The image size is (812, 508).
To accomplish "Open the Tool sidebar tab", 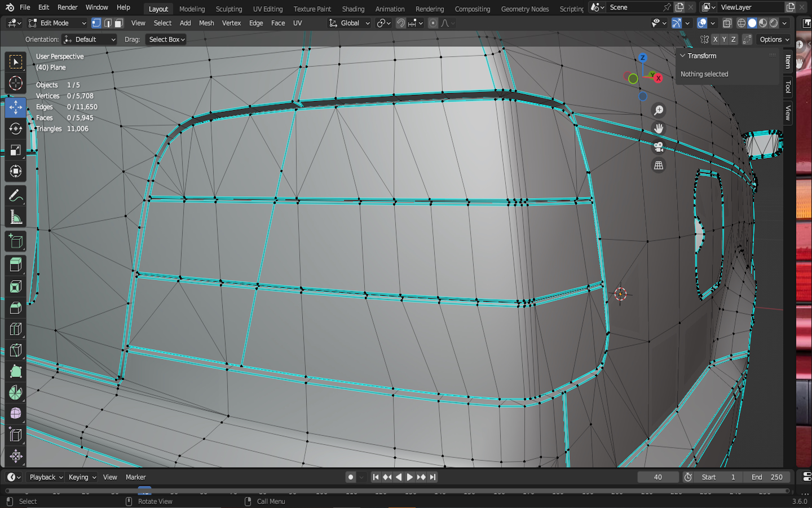I will 788,87.
